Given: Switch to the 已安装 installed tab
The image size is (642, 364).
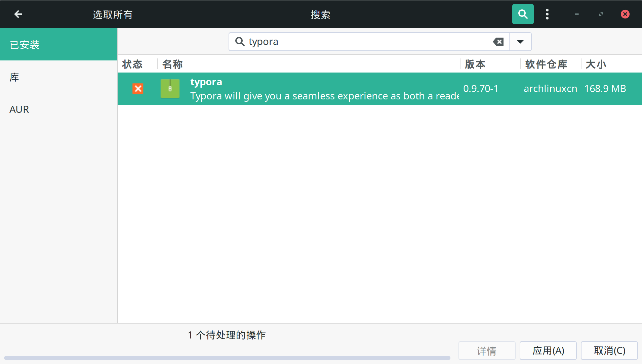Looking at the screenshot, I should [x=24, y=44].
